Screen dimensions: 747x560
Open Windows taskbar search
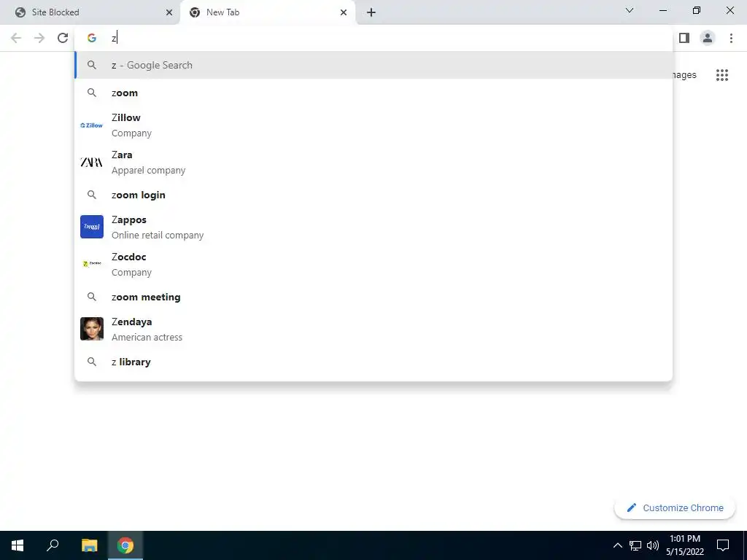(53, 545)
